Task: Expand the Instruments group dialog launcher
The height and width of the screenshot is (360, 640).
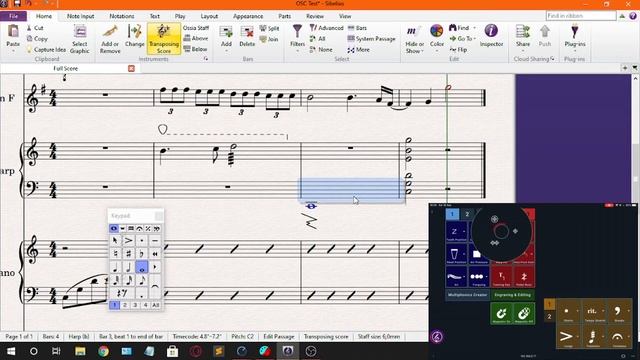Action: tap(206, 59)
